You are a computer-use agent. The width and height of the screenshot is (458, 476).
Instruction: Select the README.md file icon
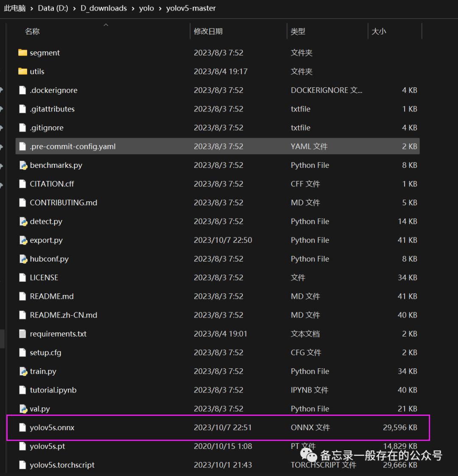(x=22, y=296)
